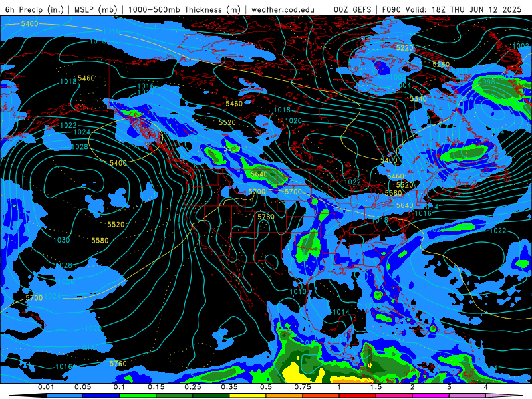This screenshot has width=532, height=399.
Task: Click the 5640 label inside the green precipitation area
Action: click(259, 174)
